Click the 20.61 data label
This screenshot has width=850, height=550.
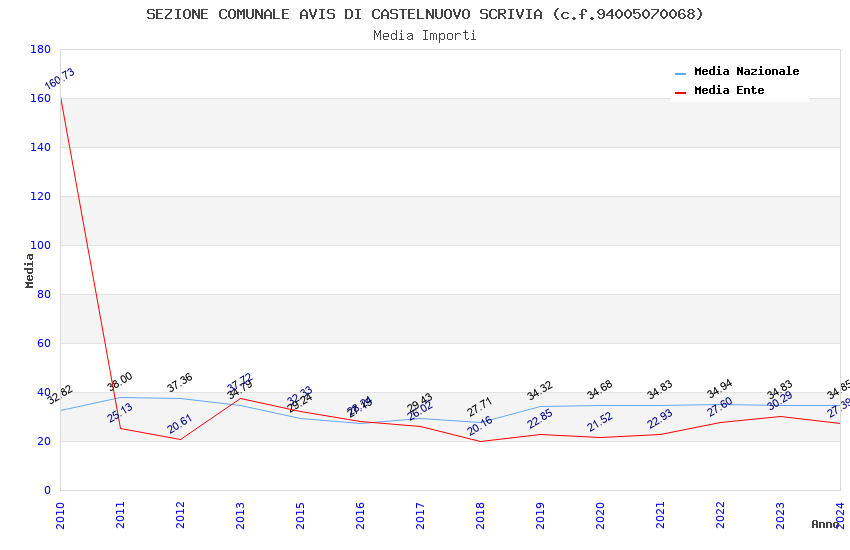[x=179, y=424]
